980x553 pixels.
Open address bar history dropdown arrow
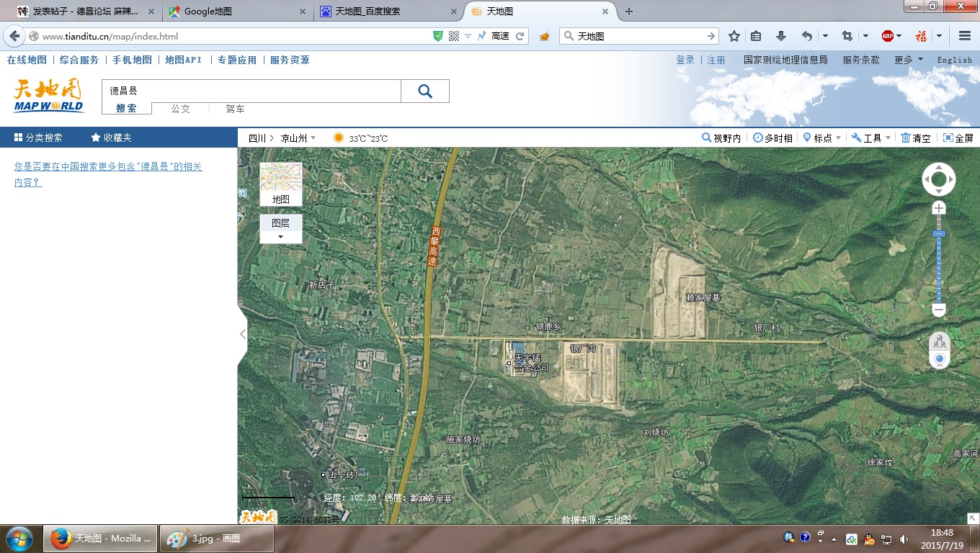pyautogui.click(x=468, y=36)
